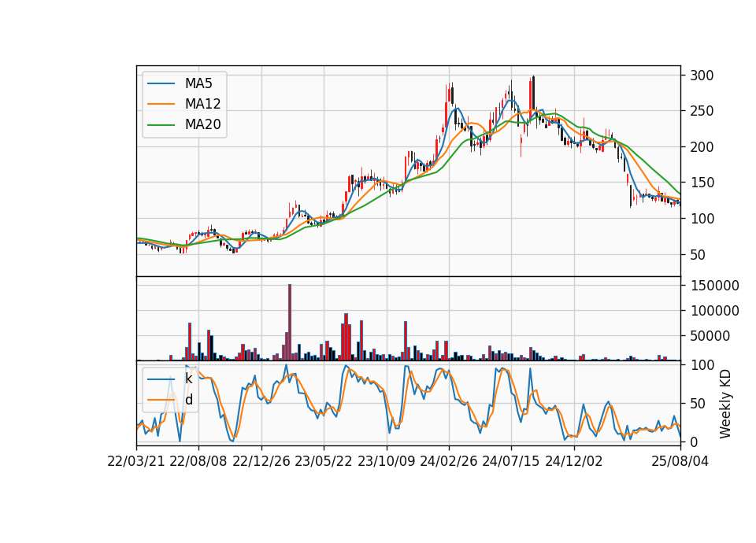
Task: Click the MA12 legend label
Action: (x=202, y=104)
